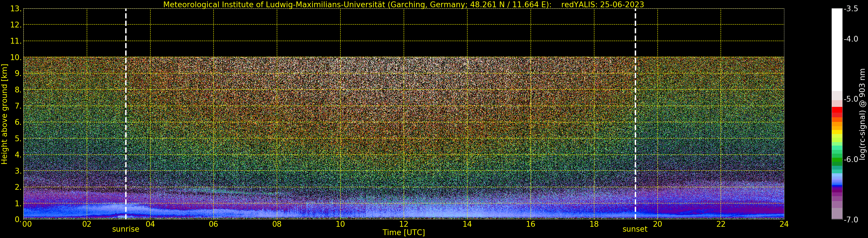The image size is (868, 238).
Task: Click the '8.' height tick label
Action: pos(18,90)
